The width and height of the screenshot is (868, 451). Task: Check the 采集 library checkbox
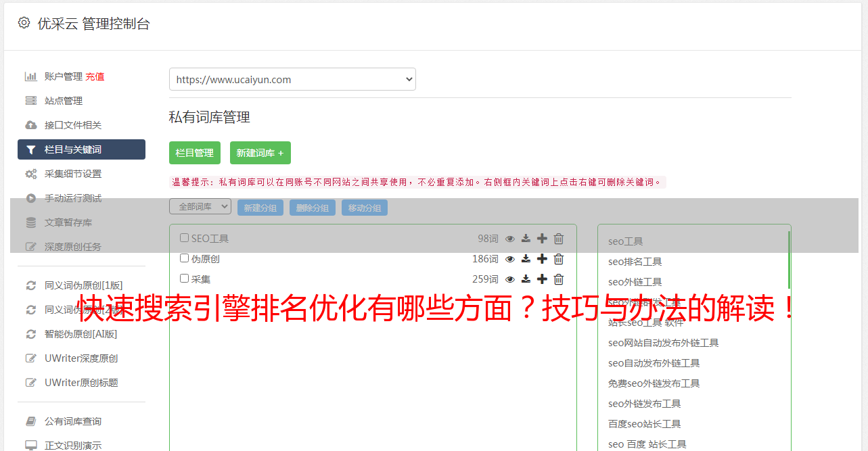184,279
